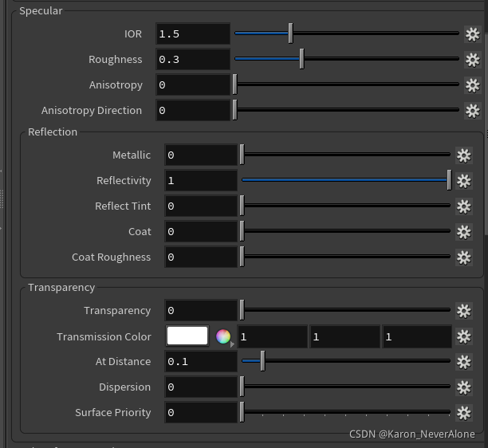Click the Reflect Tint slider track
Image resolution: width=488 pixels, height=448 pixels.
[346, 206]
